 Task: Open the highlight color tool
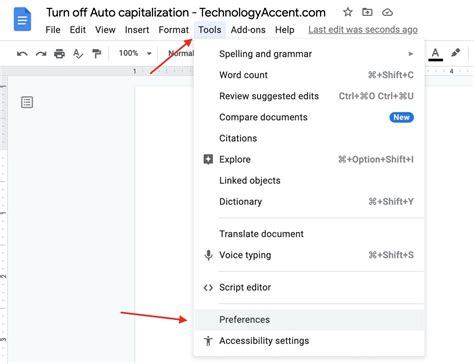[455, 53]
